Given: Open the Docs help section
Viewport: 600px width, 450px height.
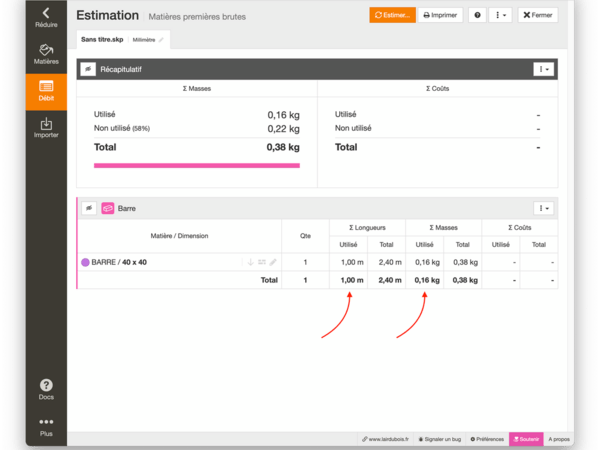Looking at the screenshot, I should pos(45,389).
